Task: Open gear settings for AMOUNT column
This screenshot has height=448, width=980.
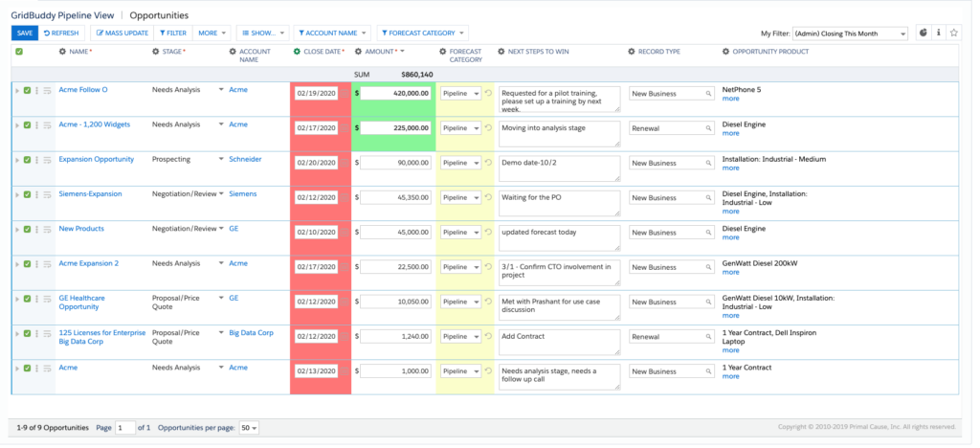Action: click(359, 52)
